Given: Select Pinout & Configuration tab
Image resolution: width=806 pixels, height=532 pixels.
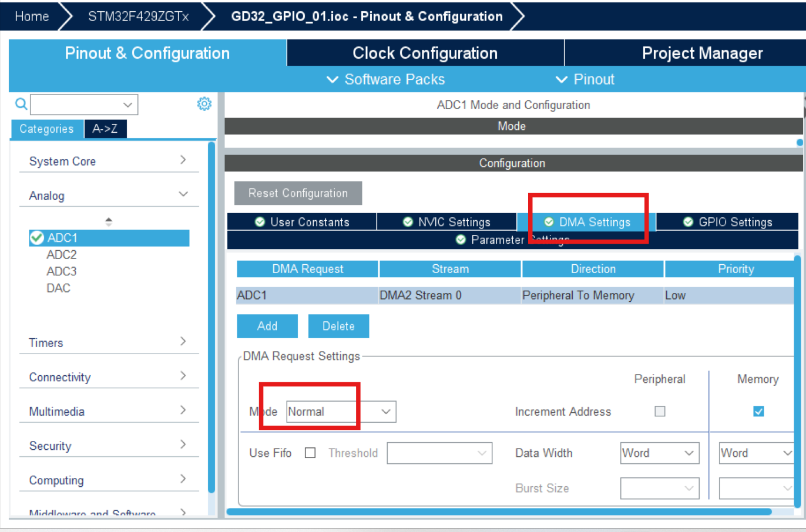Looking at the screenshot, I should coord(147,53).
